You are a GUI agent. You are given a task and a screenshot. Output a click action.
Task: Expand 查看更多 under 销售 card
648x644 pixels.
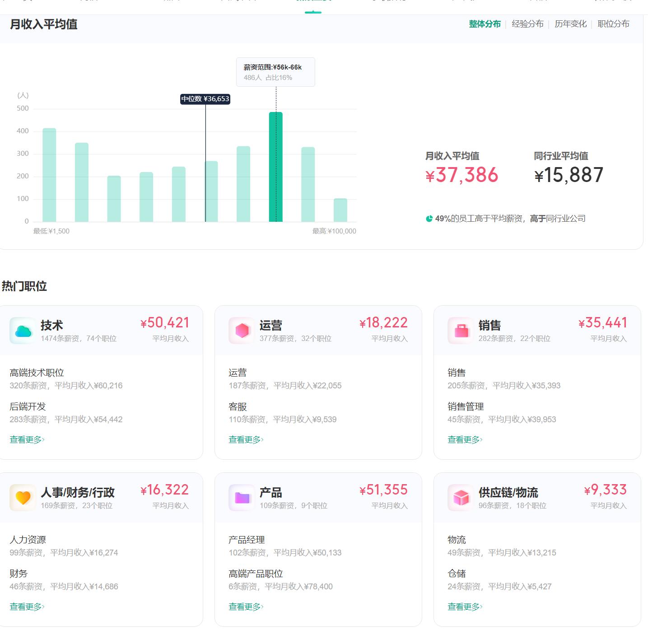(465, 439)
